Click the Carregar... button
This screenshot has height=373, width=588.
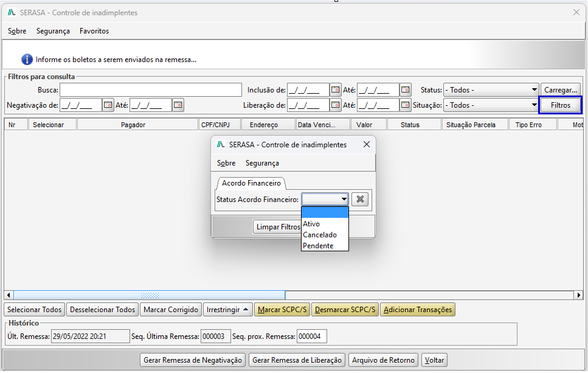[561, 90]
